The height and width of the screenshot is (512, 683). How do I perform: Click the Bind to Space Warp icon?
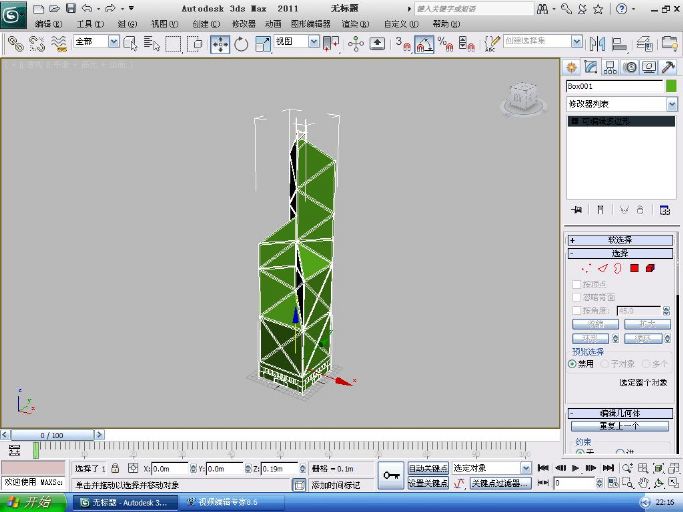coord(59,44)
